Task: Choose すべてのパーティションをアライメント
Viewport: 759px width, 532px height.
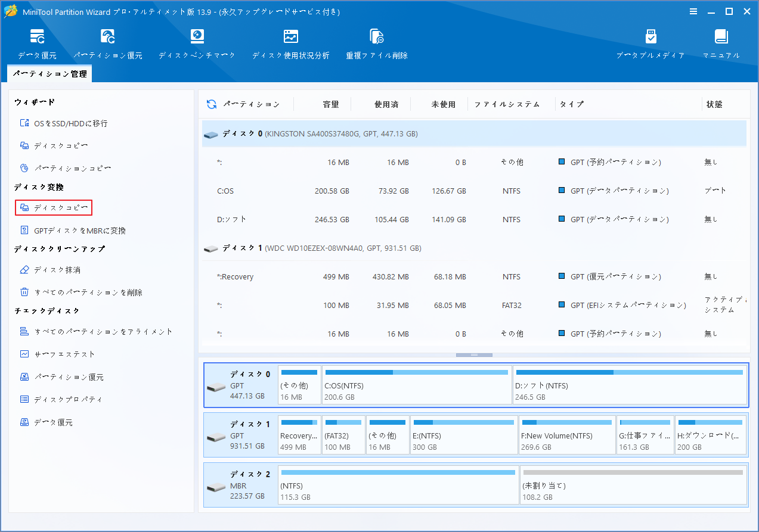Action: pyautogui.click(x=96, y=332)
